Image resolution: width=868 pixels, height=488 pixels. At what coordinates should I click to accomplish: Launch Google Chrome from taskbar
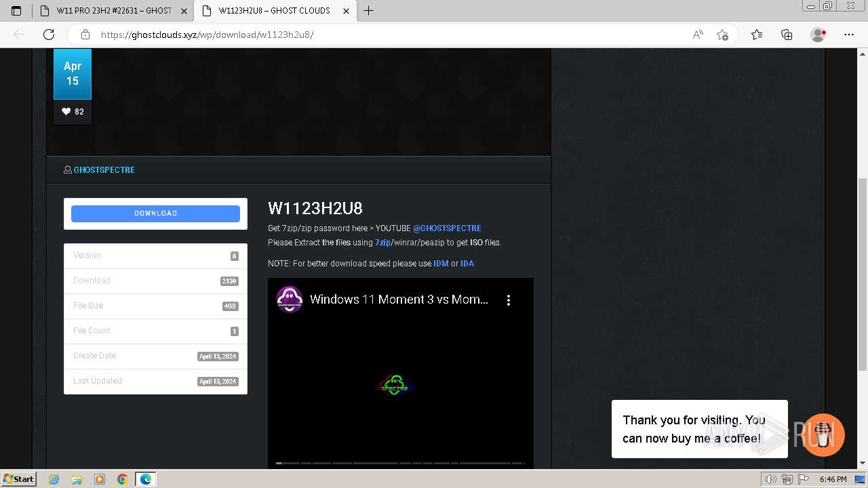coord(123,479)
